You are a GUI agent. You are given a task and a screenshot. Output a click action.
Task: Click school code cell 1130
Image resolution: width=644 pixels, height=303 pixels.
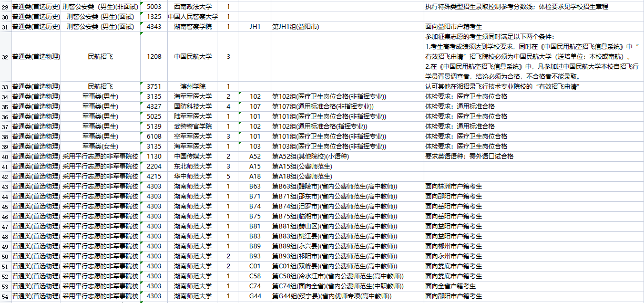[154, 156]
